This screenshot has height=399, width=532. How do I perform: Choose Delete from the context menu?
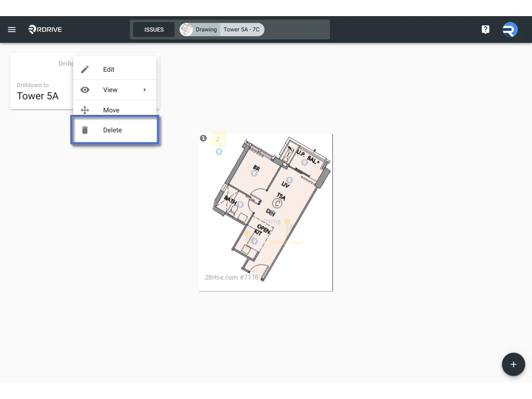click(112, 130)
